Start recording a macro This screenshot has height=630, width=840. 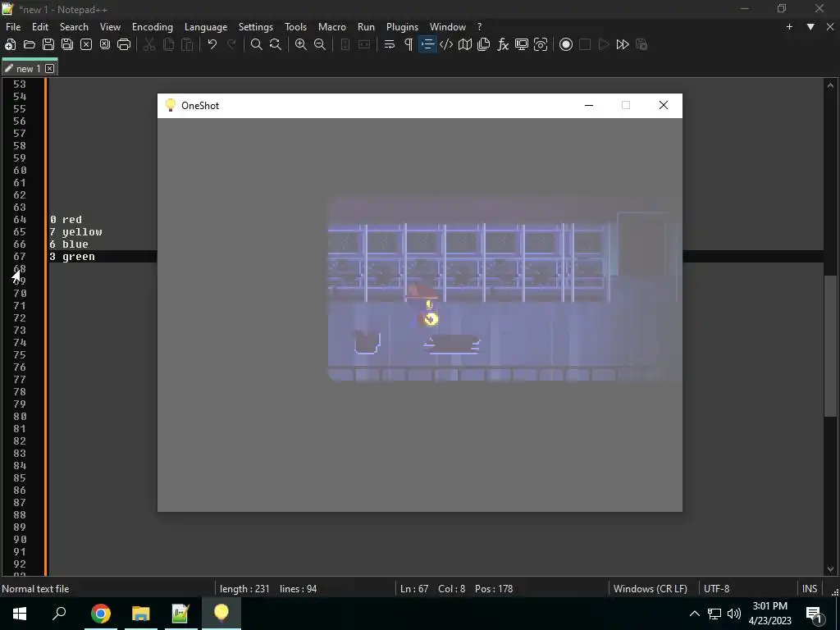coord(566,44)
